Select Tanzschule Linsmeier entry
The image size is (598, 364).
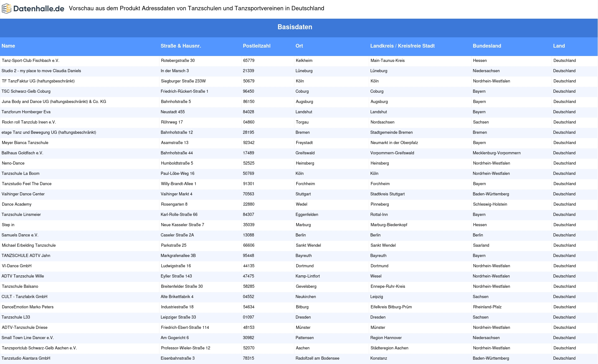[21, 214]
